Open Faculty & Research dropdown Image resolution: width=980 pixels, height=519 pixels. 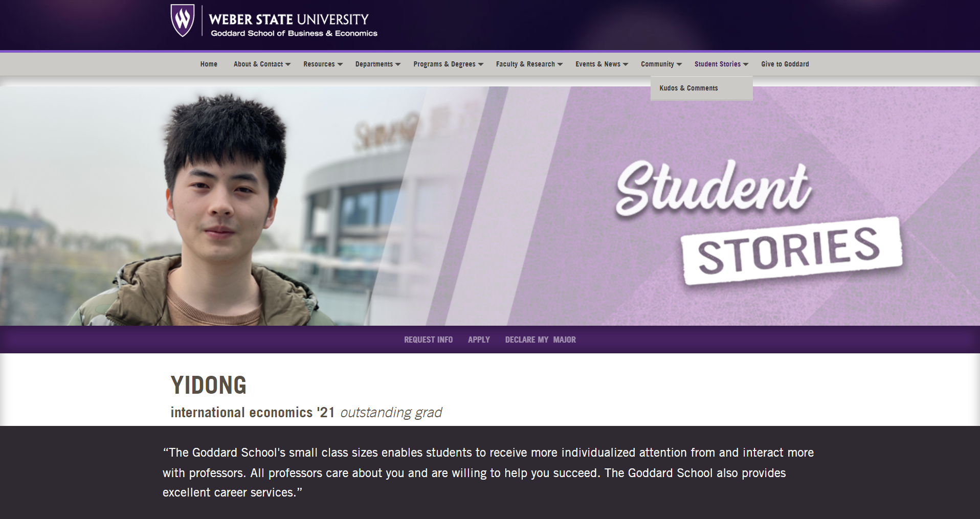(x=529, y=64)
